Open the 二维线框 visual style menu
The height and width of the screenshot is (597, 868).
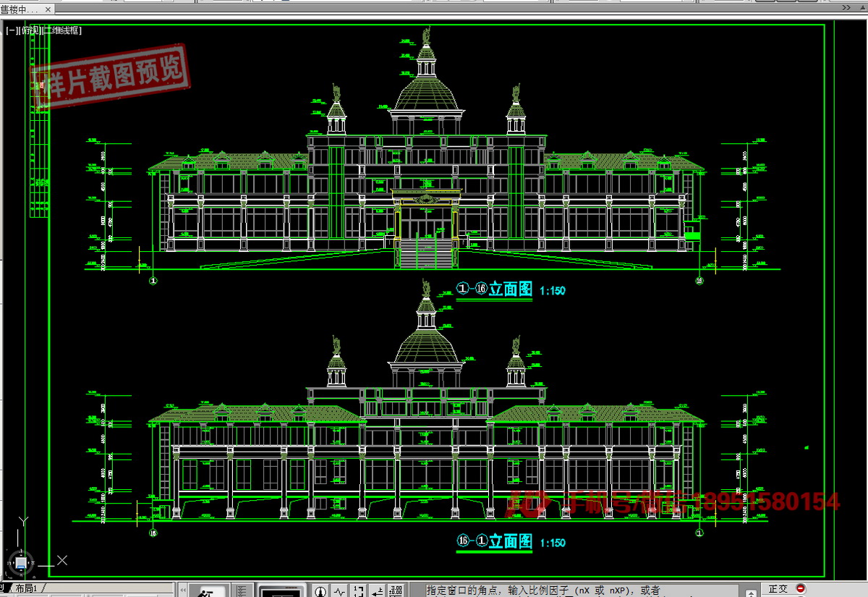62,30
